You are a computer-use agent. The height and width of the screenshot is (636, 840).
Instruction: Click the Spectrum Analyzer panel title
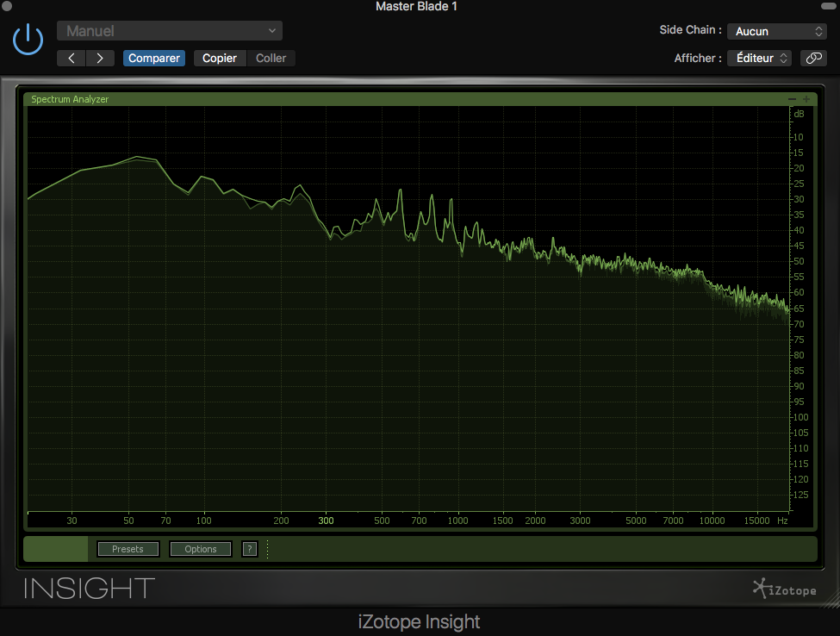pos(70,99)
